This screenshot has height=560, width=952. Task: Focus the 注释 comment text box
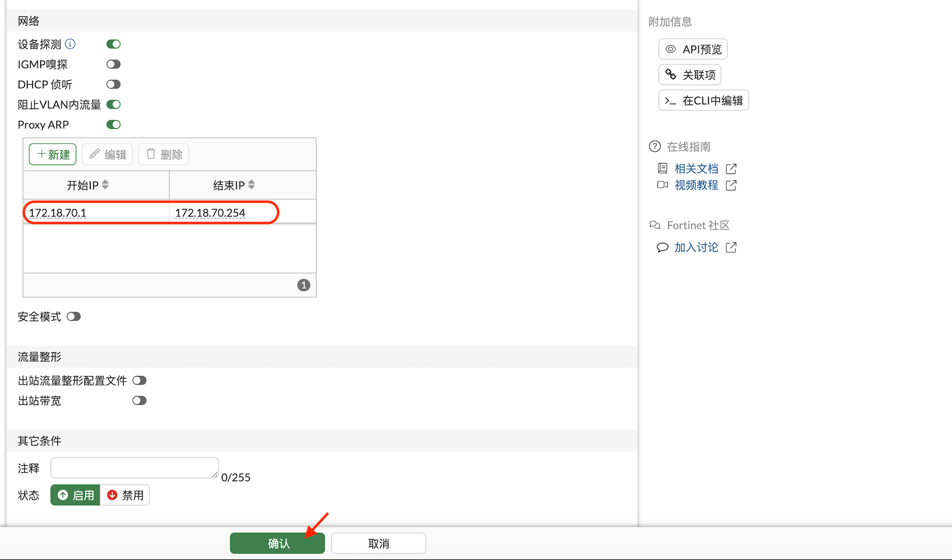pyautogui.click(x=134, y=468)
